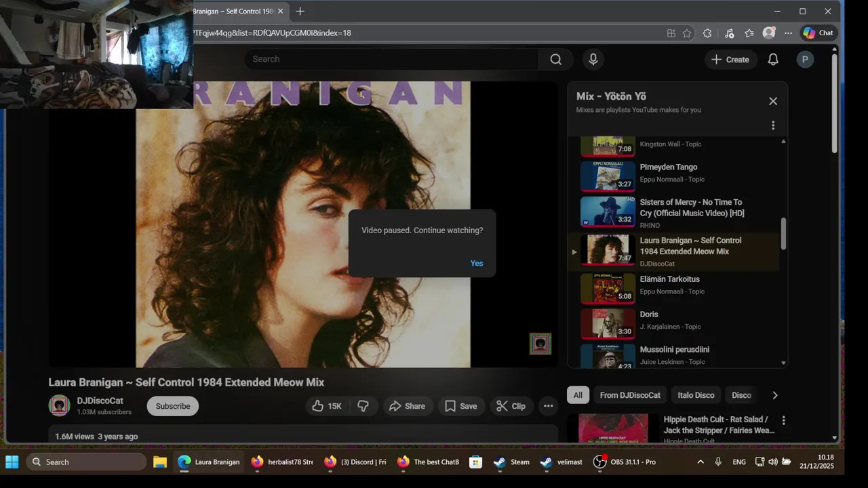Screen dimensions: 868x488
Task: Add this page to favorites with the star
Action: [687, 33]
